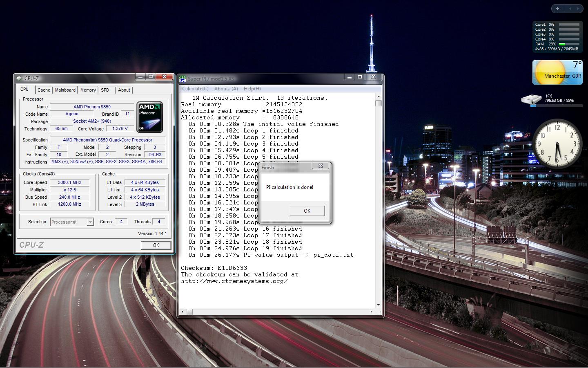Click the Revision value DR-B3

[x=155, y=155]
